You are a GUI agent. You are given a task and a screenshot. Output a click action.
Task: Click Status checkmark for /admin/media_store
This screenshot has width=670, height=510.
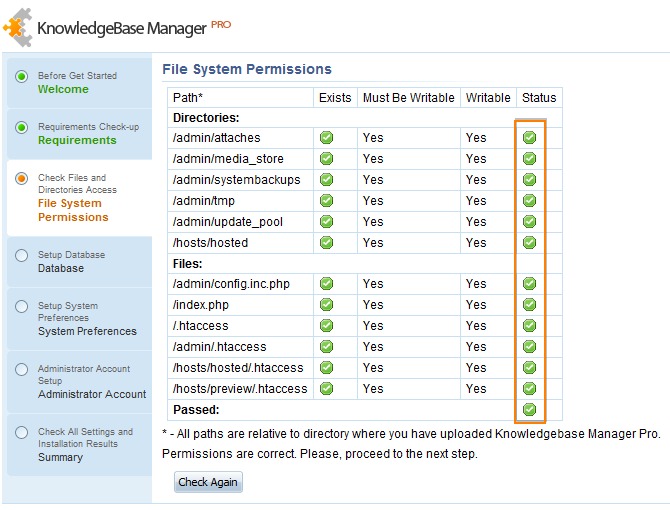[x=529, y=158]
